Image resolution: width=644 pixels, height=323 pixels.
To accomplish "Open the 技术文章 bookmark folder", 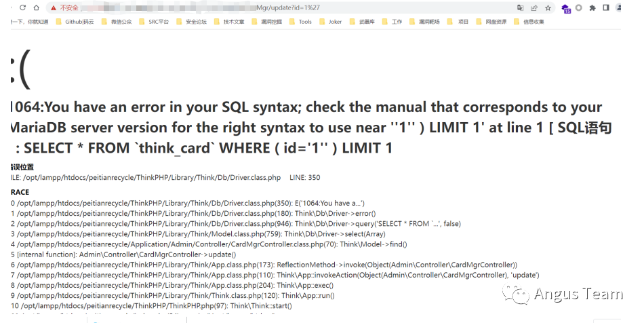I will pos(229,22).
